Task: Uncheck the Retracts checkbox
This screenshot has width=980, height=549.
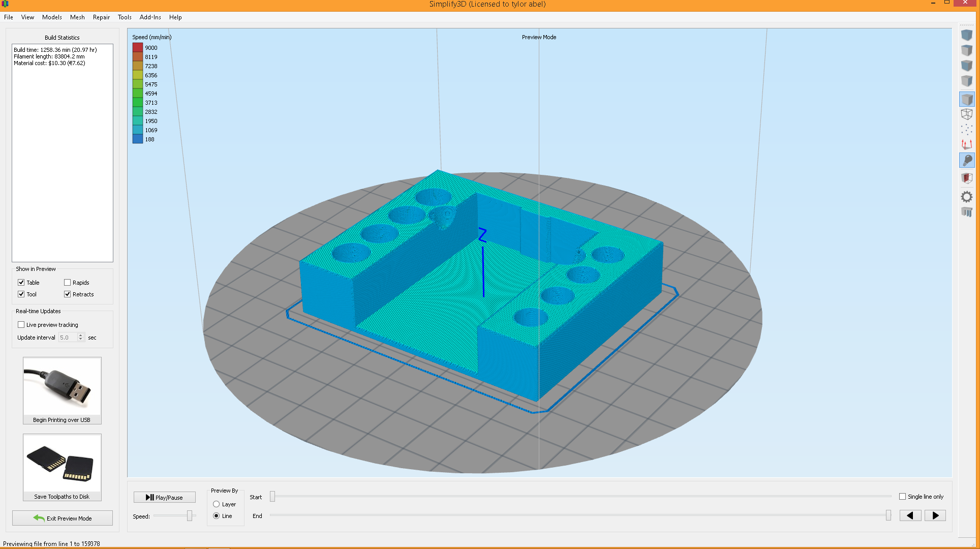Action: coord(68,294)
